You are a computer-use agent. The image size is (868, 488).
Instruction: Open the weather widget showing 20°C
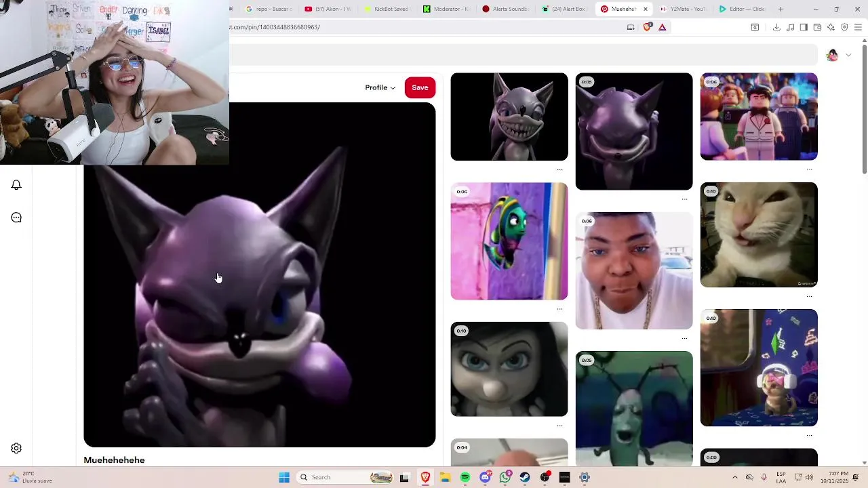(28, 477)
